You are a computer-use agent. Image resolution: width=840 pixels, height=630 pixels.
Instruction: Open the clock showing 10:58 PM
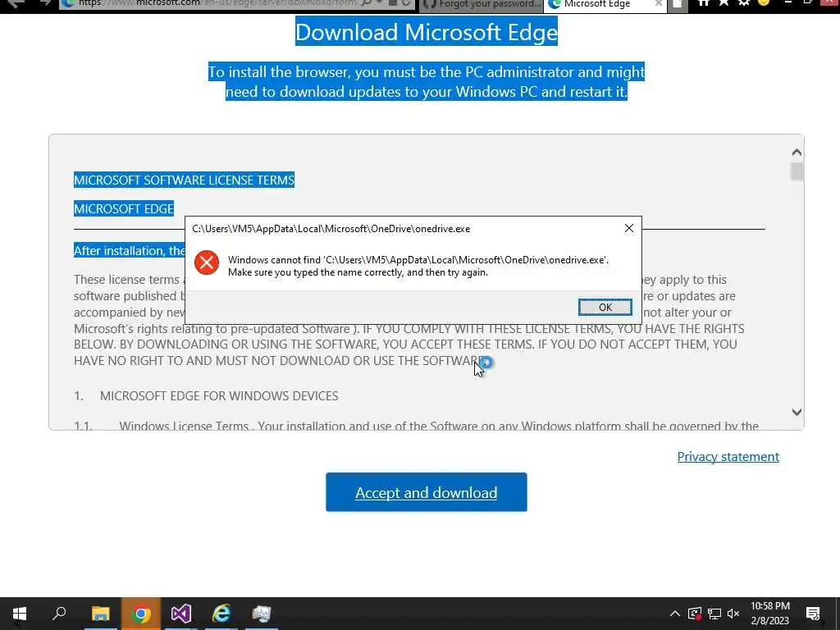[x=769, y=614]
